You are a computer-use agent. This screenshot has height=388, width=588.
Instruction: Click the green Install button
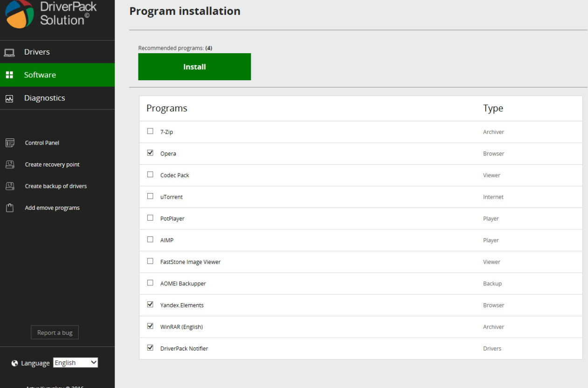tap(194, 66)
